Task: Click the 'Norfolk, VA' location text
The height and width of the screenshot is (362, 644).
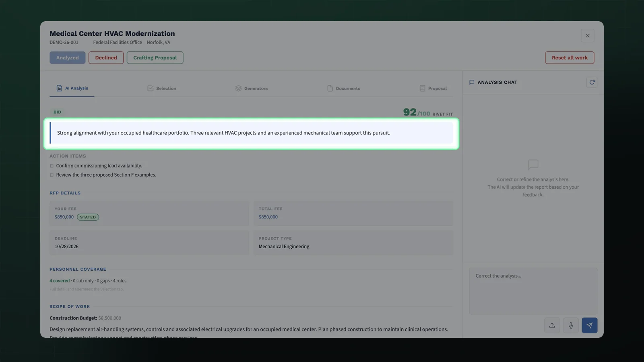Action: [158, 42]
